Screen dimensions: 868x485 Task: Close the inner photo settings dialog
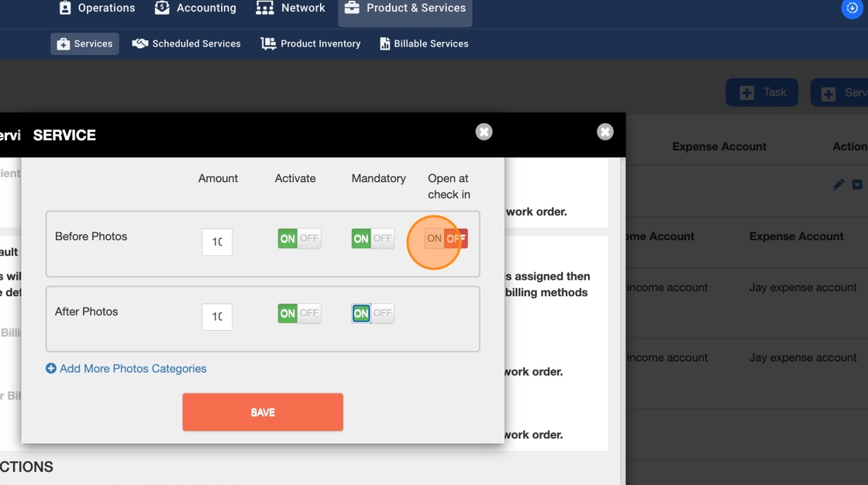pos(484,132)
